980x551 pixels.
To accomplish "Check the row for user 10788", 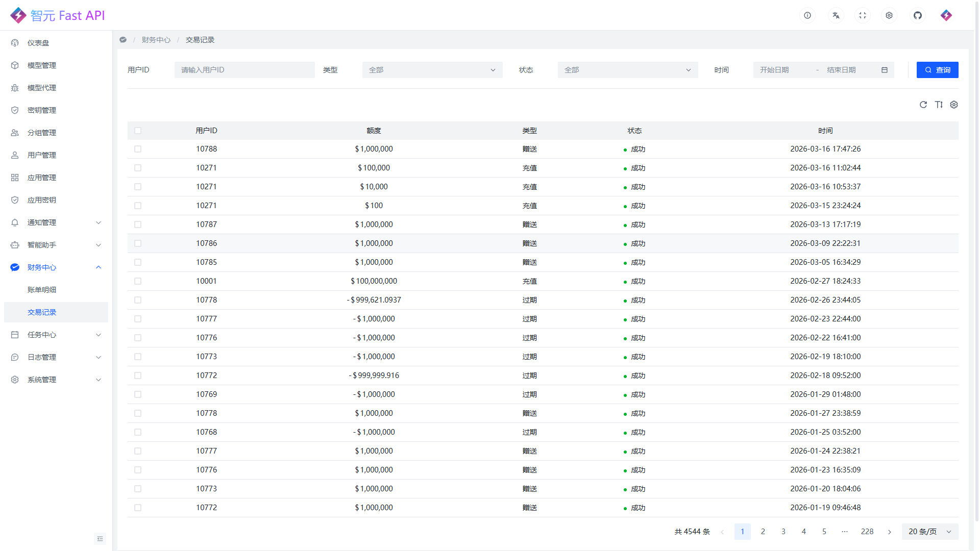I will coord(138,149).
